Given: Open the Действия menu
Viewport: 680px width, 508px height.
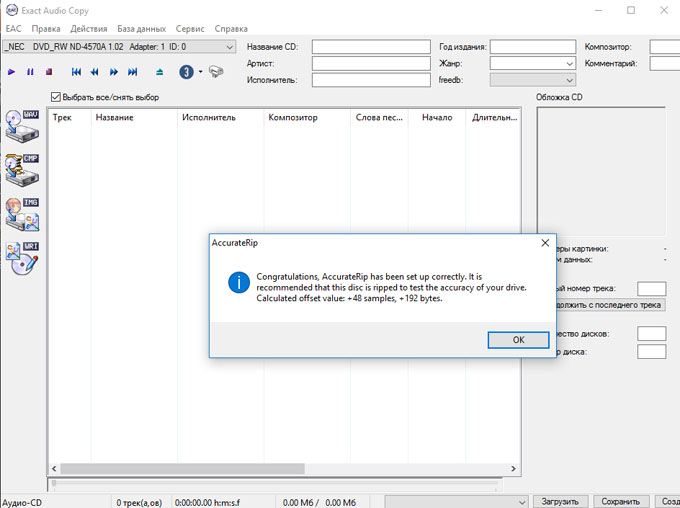Looking at the screenshot, I should coord(89,29).
